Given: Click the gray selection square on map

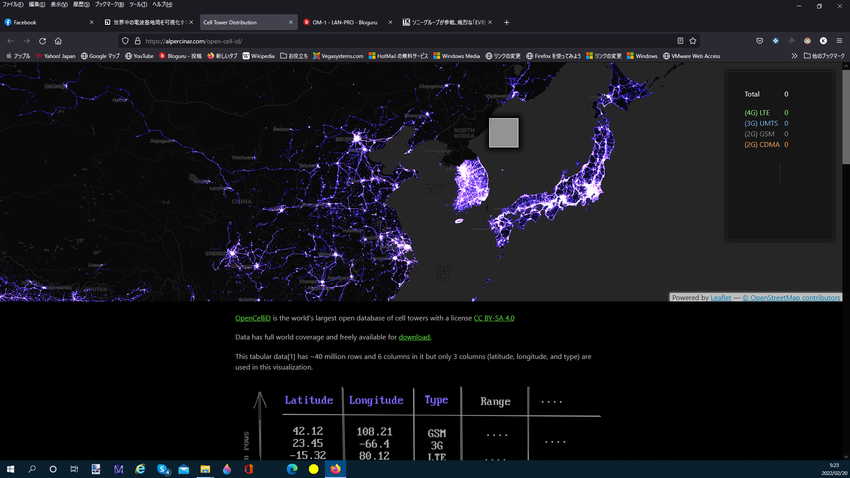Looking at the screenshot, I should (x=504, y=133).
